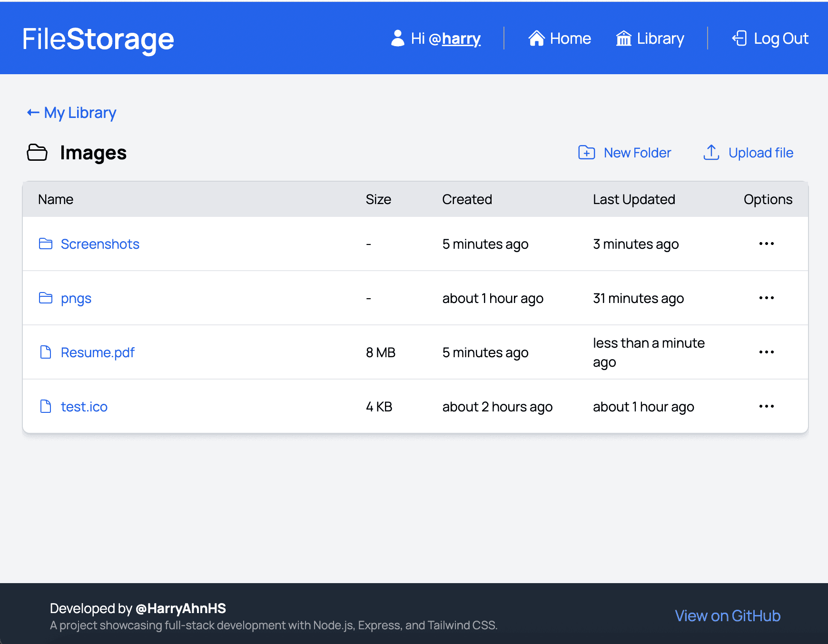Open options for test.ico row

point(767,407)
